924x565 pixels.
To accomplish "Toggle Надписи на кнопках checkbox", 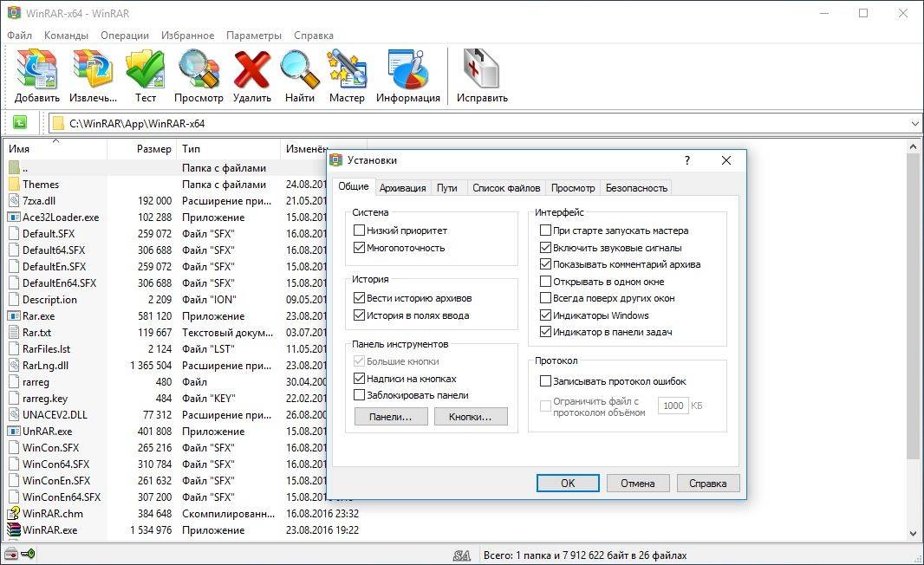I will pos(359,378).
